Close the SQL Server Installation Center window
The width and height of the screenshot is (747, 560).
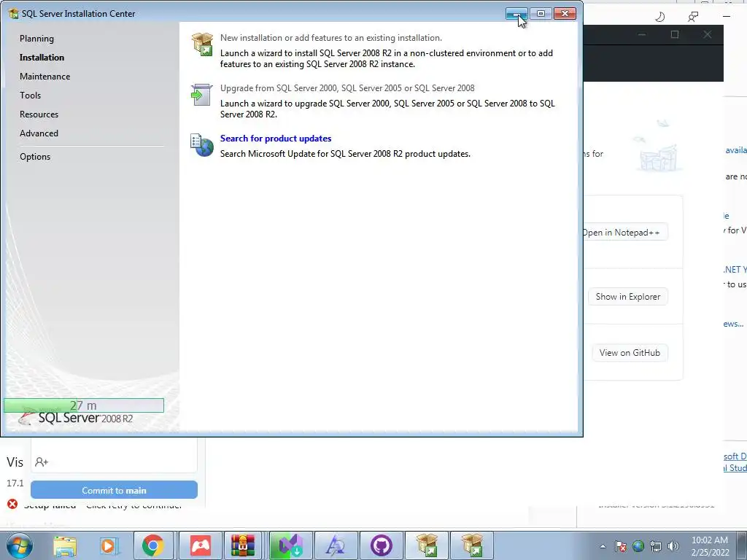565,14
